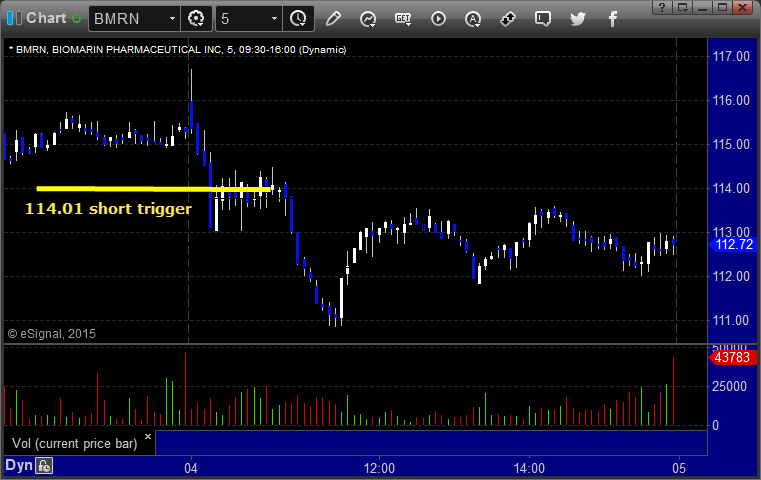This screenshot has width=761, height=480.
Task: Click the 111.00 price axis label
Action: 731,320
